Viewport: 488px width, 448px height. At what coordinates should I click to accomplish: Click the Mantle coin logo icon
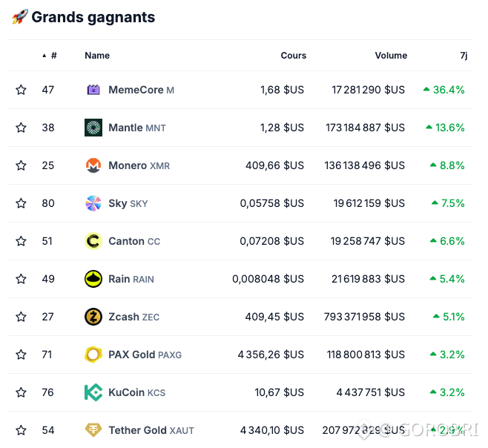click(x=93, y=128)
